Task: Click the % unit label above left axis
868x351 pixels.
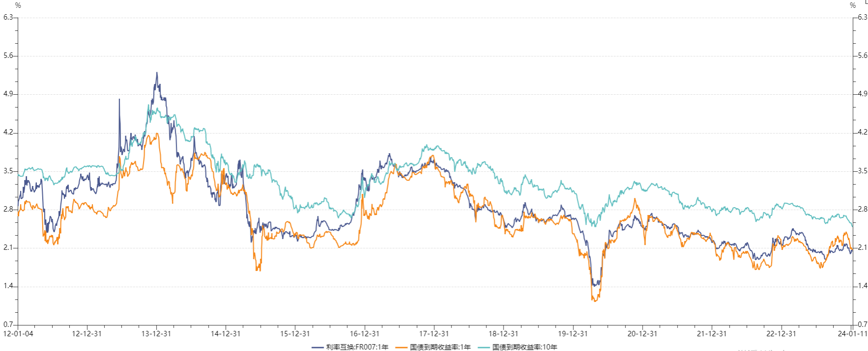Action: coord(18,5)
